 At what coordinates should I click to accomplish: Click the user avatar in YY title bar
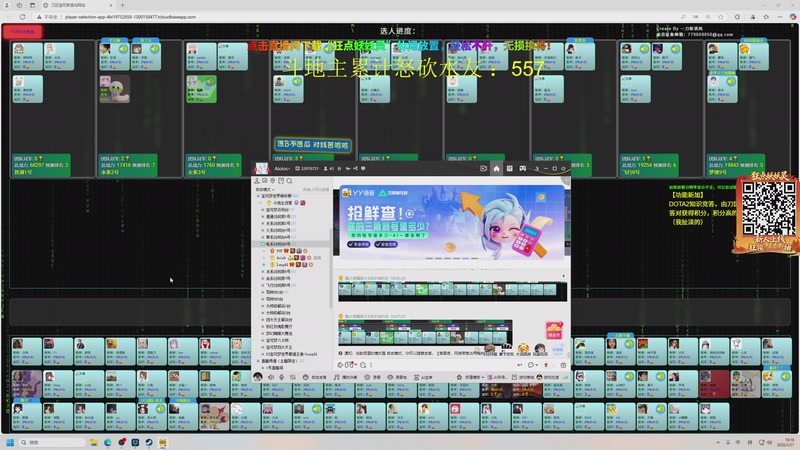(x=262, y=168)
